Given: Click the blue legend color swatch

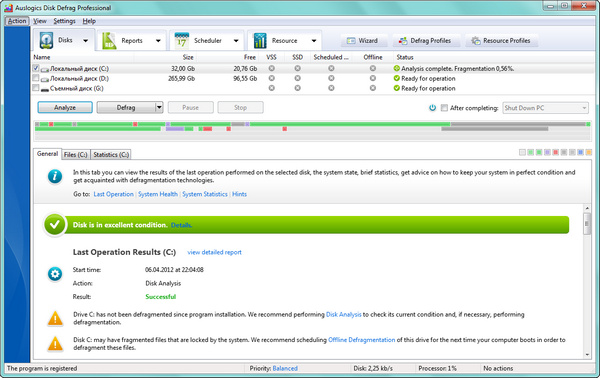Looking at the screenshot, I should tap(580, 152).
